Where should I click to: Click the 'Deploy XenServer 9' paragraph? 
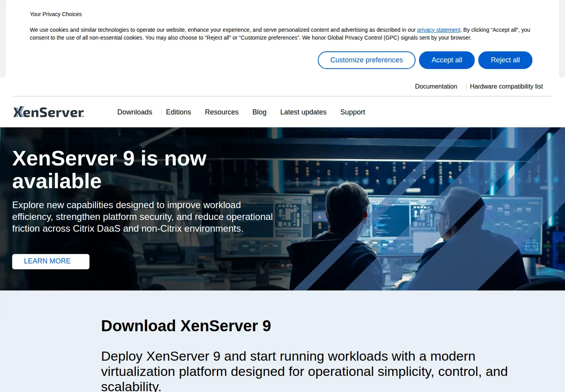coord(304,371)
